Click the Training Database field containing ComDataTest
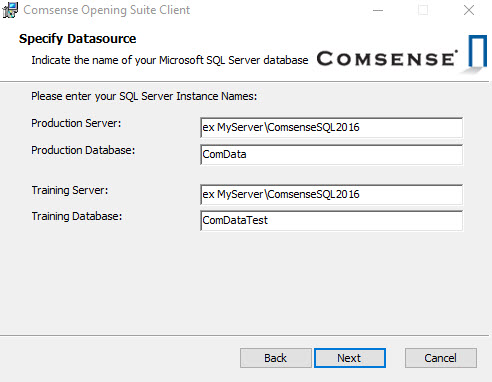This screenshot has width=492, height=382. (331, 220)
